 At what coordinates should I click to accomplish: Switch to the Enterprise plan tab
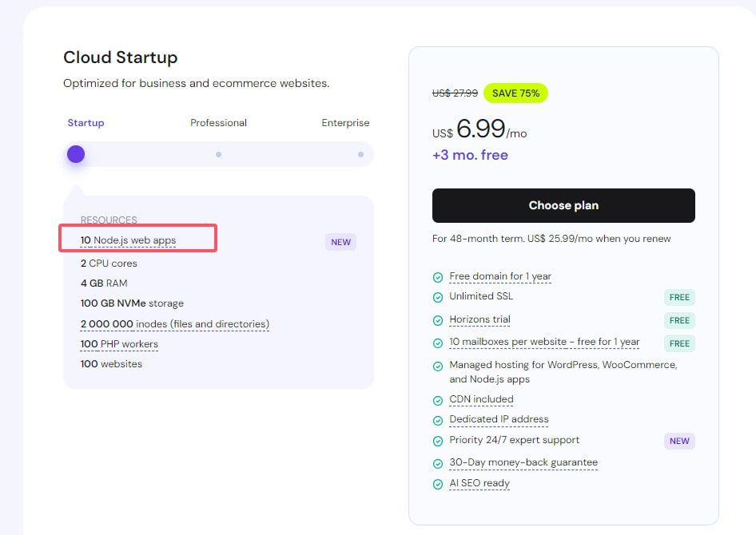pyautogui.click(x=345, y=123)
